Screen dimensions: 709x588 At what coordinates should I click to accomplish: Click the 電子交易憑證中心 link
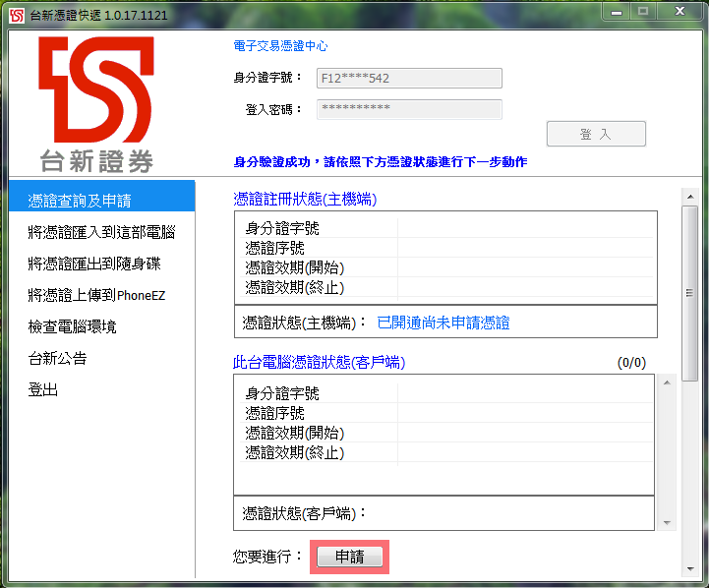click(x=280, y=45)
